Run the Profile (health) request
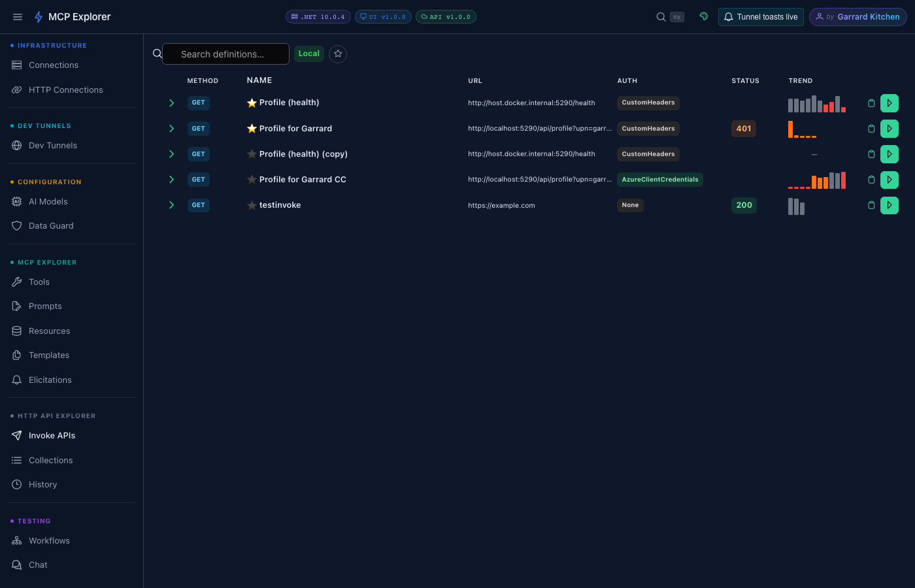Image resolution: width=915 pixels, height=588 pixels. [x=890, y=103]
